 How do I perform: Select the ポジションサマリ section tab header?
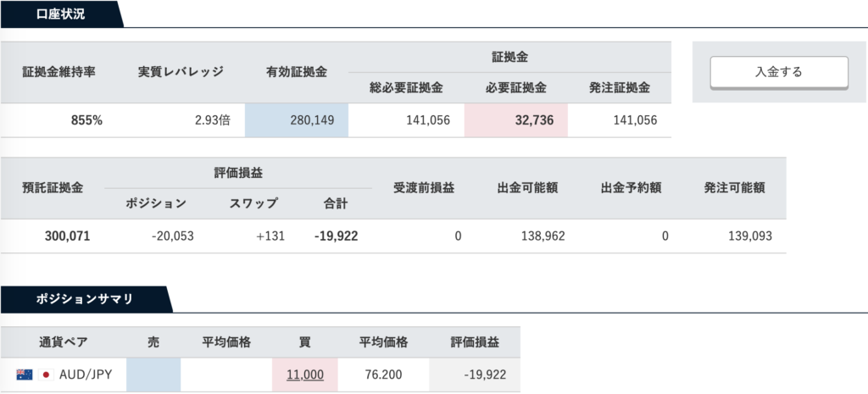(85, 299)
